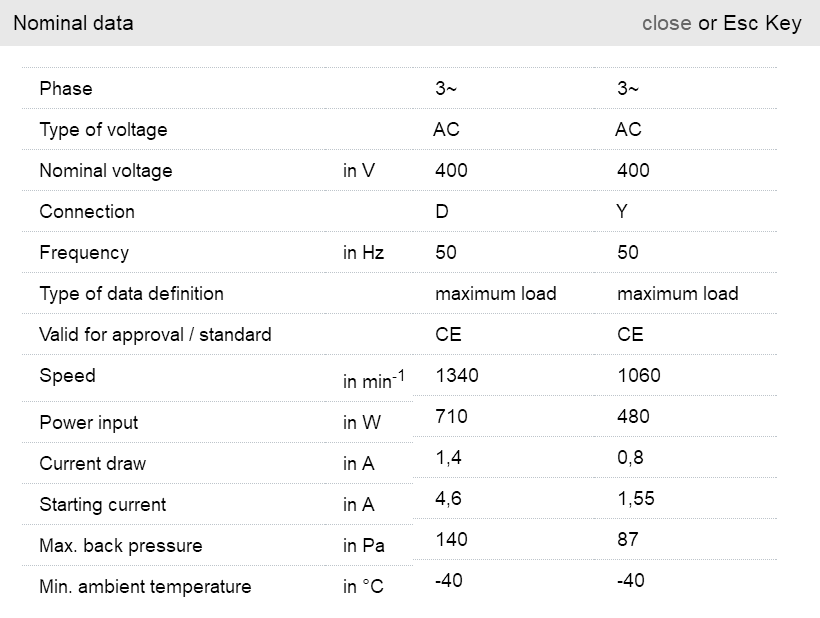820x618 pixels.
Task: Select the 87 back pressure value
Action: [x=628, y=539]
